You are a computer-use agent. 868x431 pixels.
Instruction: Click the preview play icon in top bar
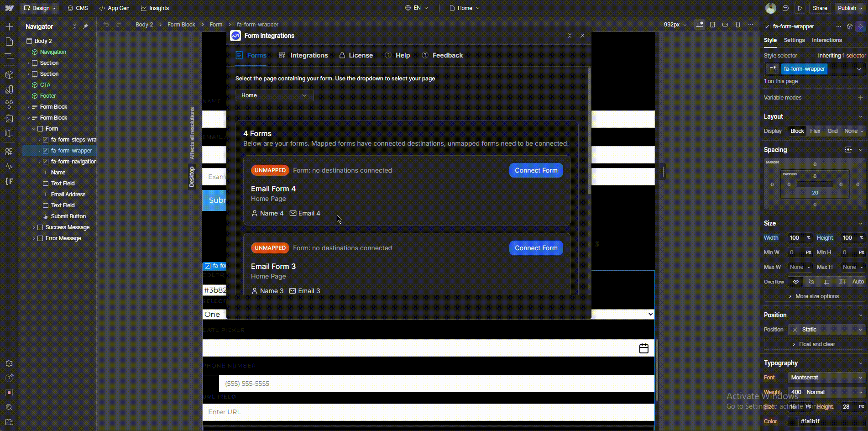[800, 8]
